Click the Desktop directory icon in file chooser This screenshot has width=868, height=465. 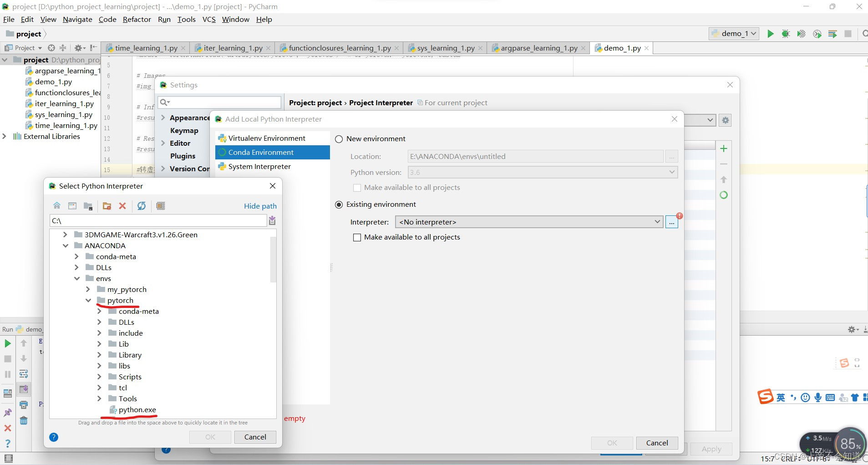(x=72, y=206)
